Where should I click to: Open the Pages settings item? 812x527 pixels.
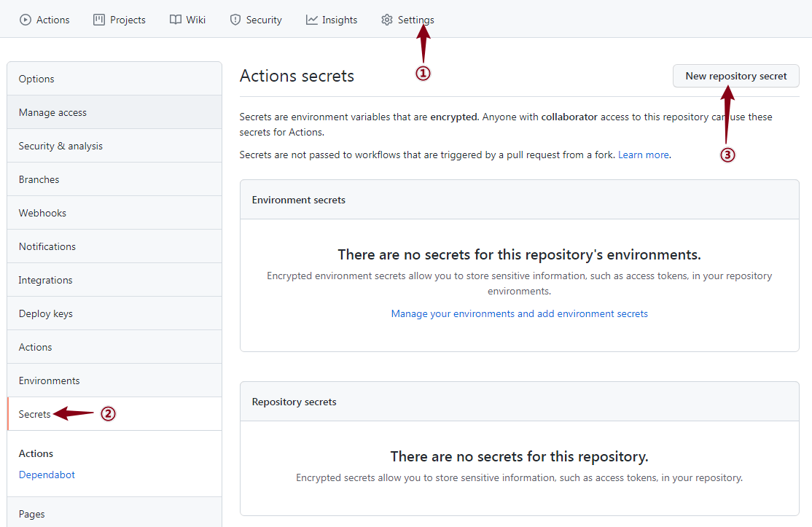click(x=32, y=514)
